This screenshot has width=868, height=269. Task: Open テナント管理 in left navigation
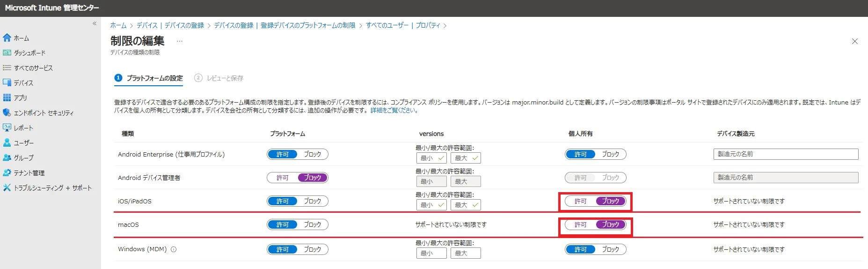coord(29,173)
